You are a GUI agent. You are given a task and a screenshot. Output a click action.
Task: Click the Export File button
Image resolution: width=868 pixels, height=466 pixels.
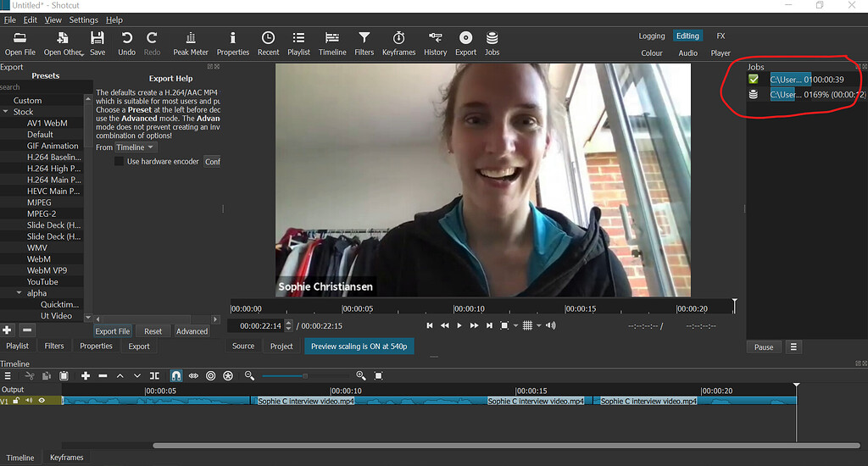tap(112, 331)
